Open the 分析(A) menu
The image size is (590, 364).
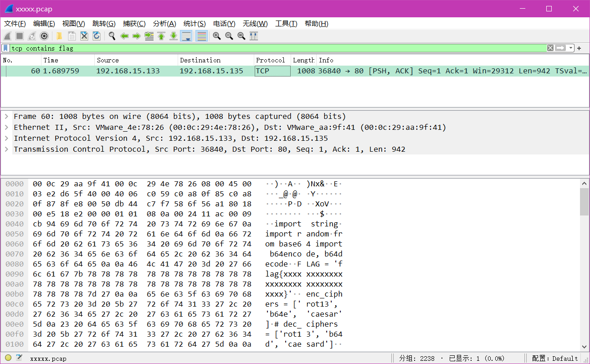(164, 24)
